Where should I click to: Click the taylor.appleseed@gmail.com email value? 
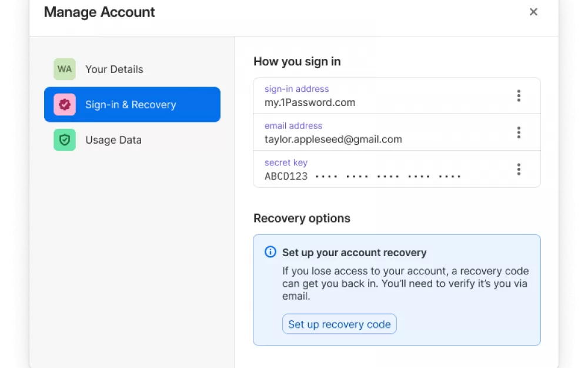tap(333, 140)
